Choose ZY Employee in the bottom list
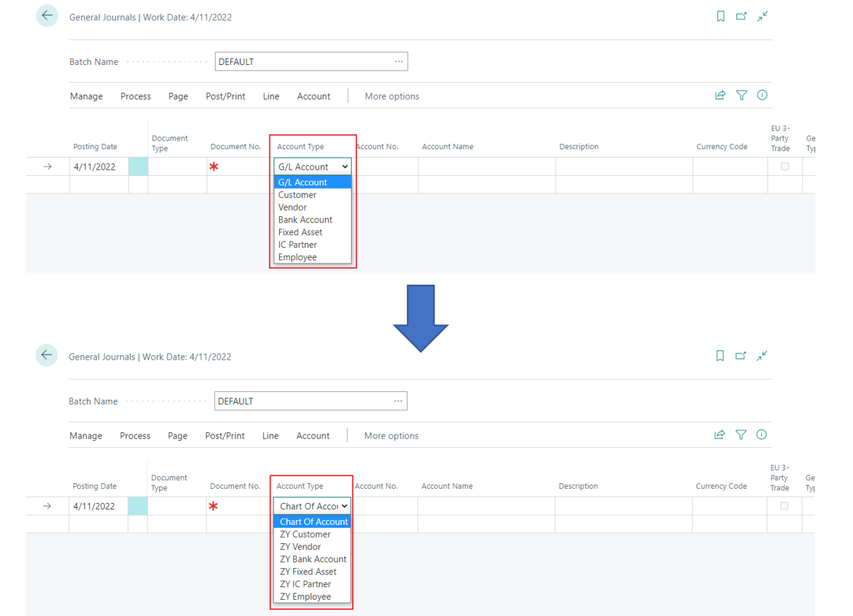Image resolution: width=853 pixels, height=616 pixels. click(x=312, y=596)
